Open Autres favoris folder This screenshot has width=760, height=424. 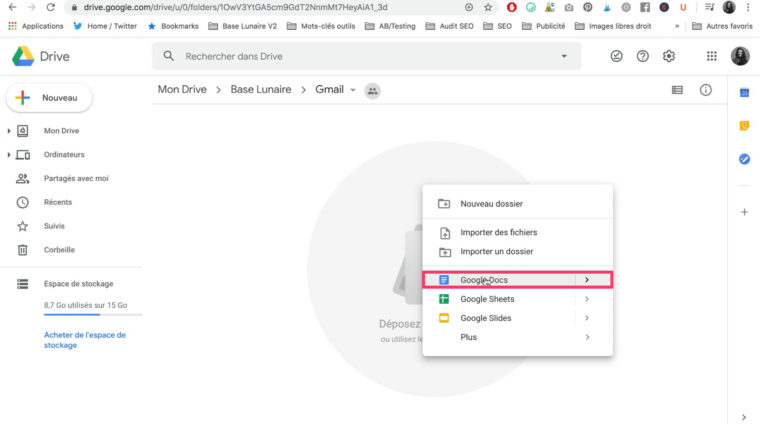coord(722,26)
